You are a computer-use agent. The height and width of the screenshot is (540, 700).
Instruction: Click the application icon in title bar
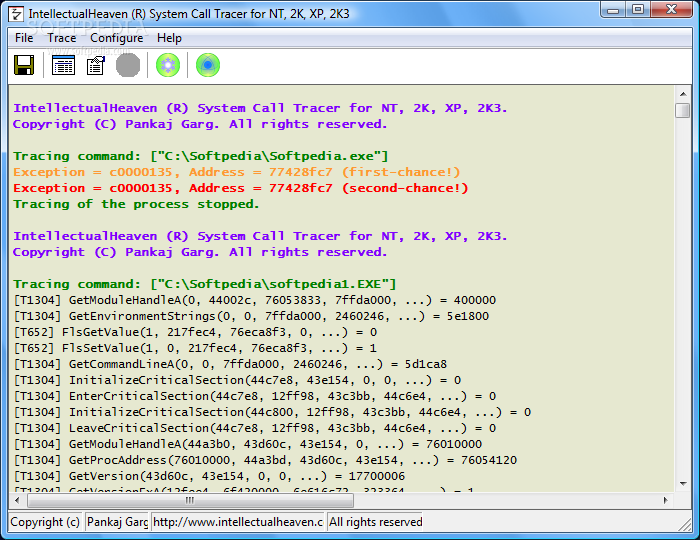(17, 14)
